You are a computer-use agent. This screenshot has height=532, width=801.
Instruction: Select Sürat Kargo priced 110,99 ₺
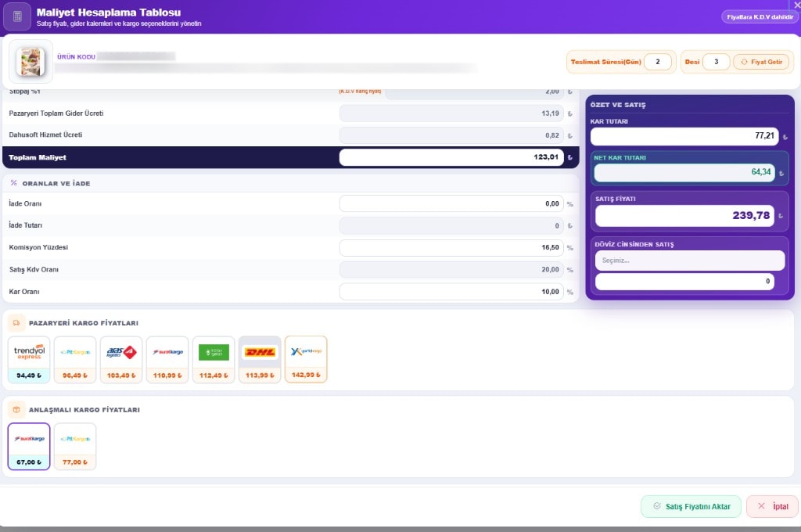(167, 359)
